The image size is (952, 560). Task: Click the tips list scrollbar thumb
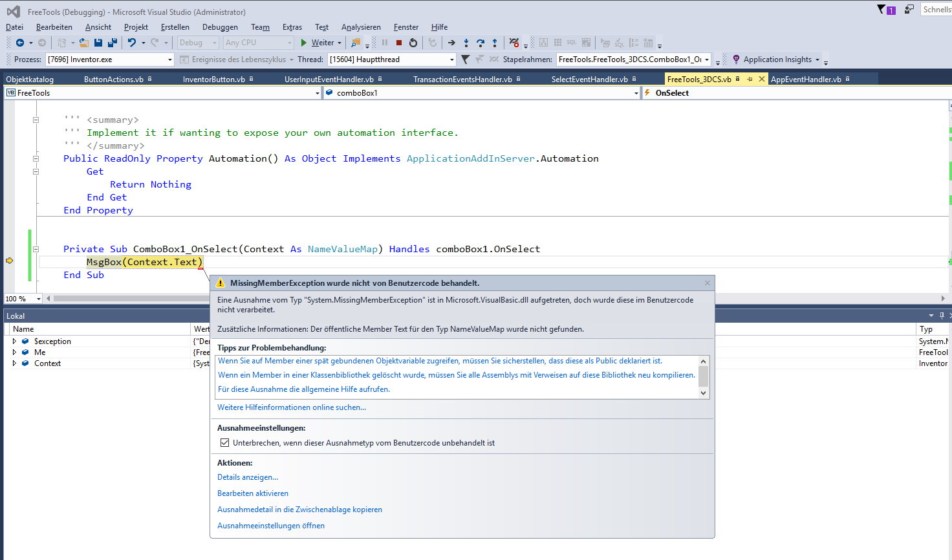pyautogui.click(x=704, y=376)
